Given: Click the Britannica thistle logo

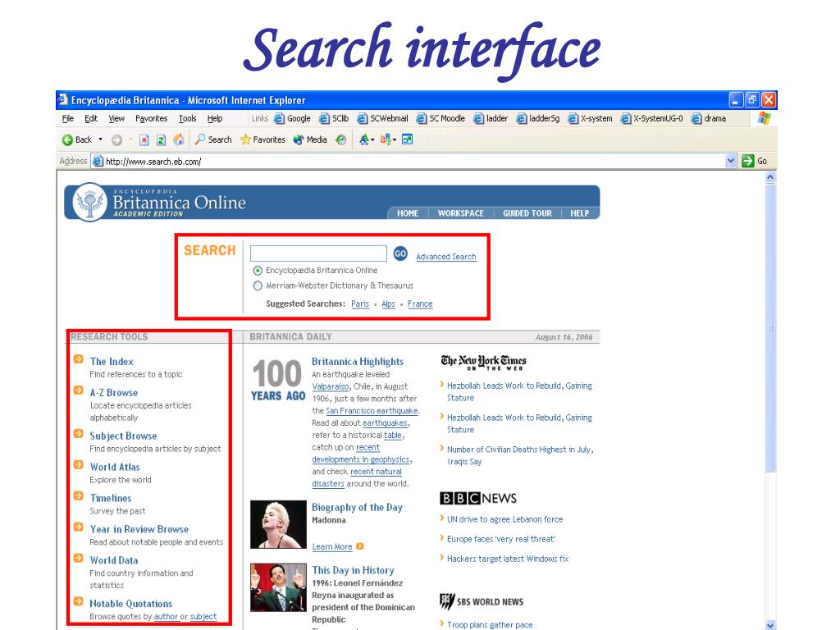Looking at the screenshot, I should [x=89, y=202].
